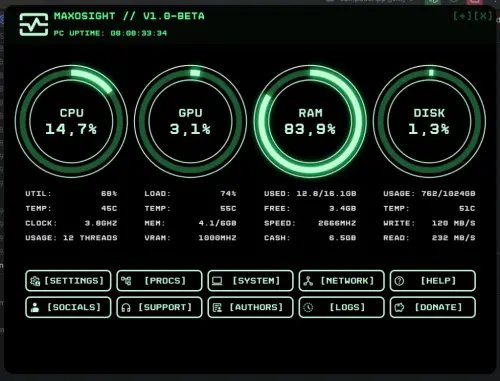The width and height of the screenshot is (500, 381).
Task: Click the laptop icon in System button
Action: (217, 281)
